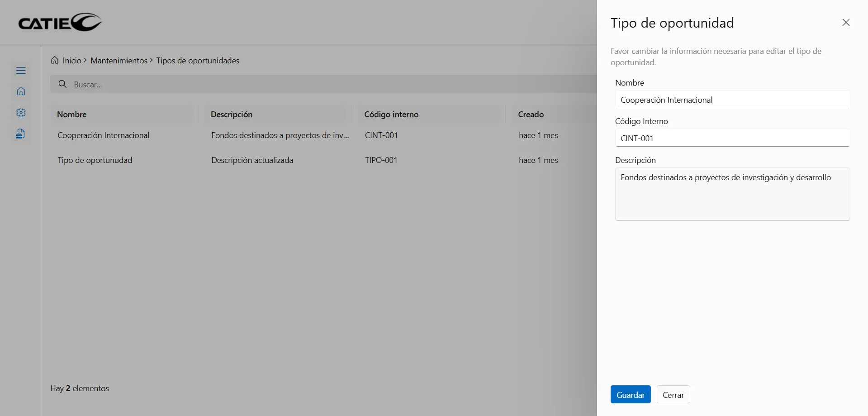Sort by the Nombre column header
Image resolution: width=868 pixels, height=416 pixels.
72,115
